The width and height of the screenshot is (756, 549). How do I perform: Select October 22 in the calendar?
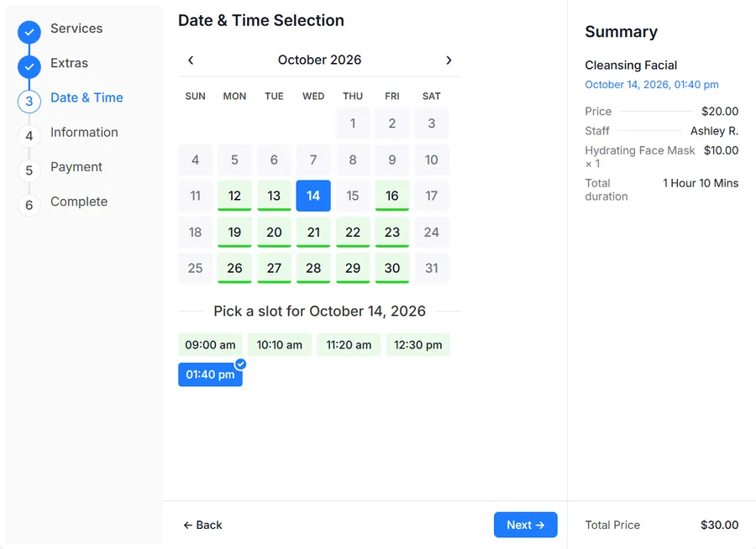coord(353,232)
